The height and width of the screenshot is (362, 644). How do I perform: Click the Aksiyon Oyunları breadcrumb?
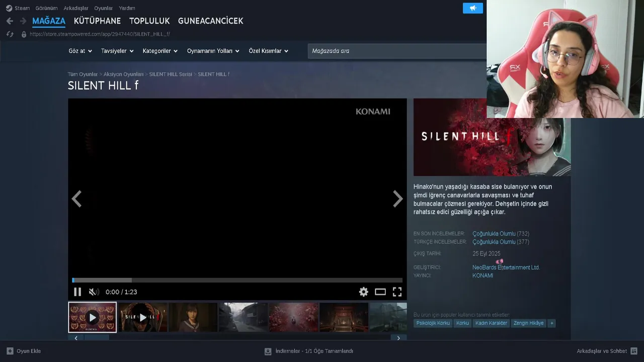[123, 74]
